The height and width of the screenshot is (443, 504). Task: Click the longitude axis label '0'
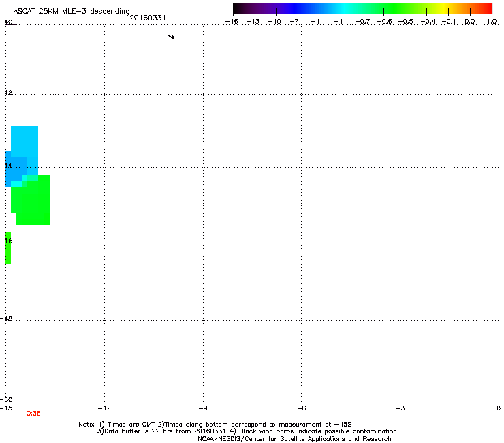tap(499, 408)
